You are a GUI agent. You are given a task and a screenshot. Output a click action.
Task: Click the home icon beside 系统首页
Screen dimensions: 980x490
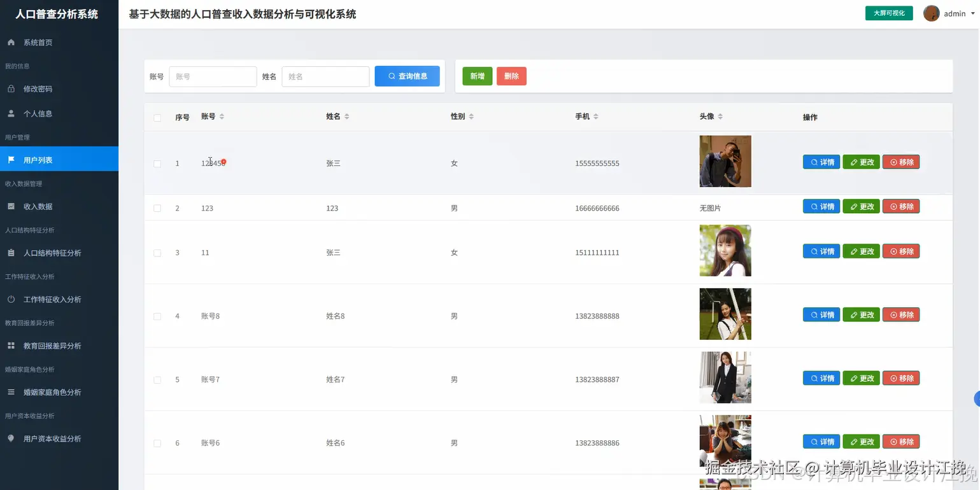[x=11, y=43]
